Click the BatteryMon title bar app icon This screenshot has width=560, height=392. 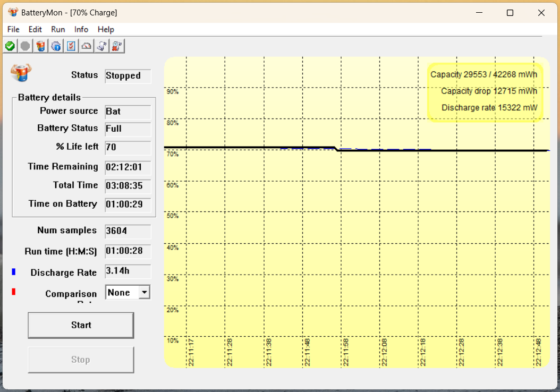13,13
